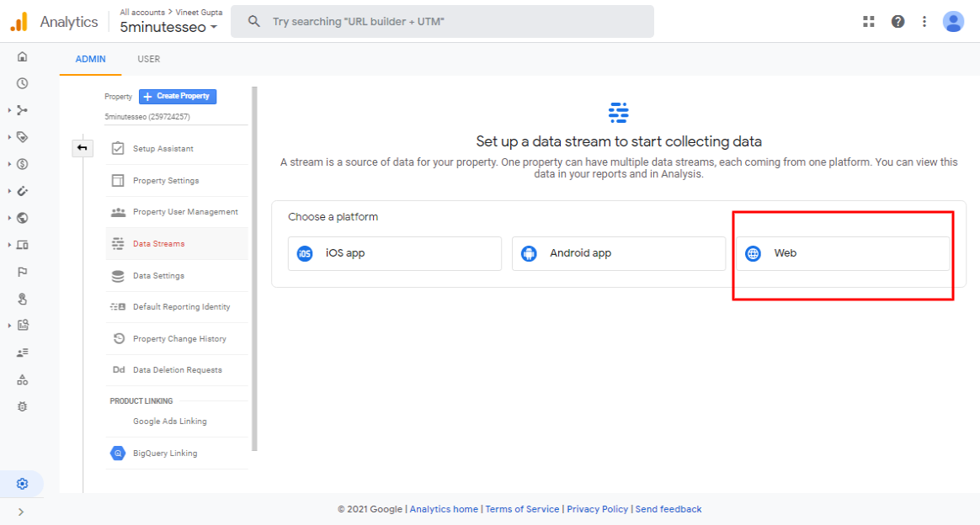Viewport: 980px width, 525px height.
Task: Click the search magnifier icon
Action: tap(253, 20)
